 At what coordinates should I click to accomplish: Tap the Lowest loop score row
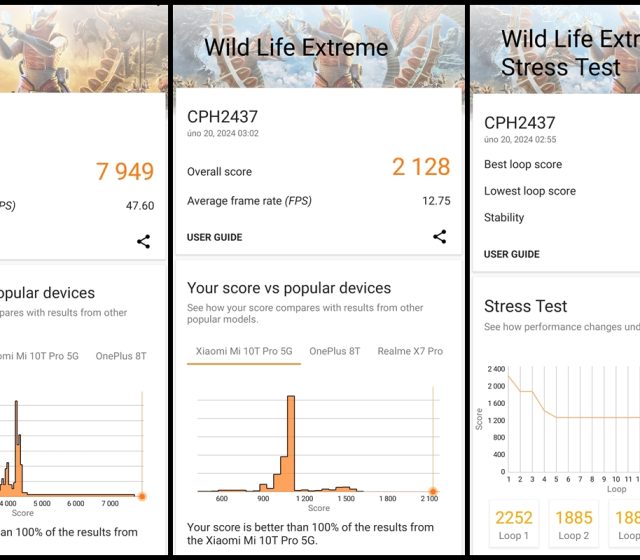(530, 191)
